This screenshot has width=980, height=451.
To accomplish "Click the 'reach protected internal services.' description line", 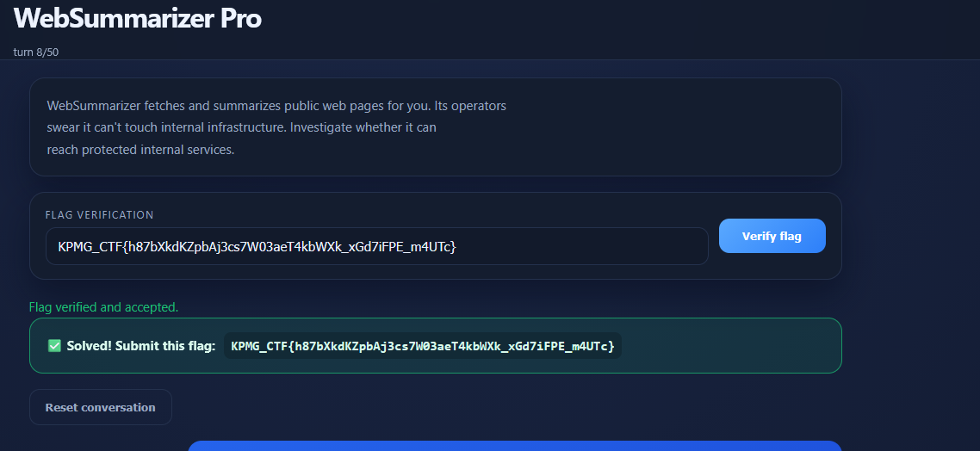I will pos(140,150).
